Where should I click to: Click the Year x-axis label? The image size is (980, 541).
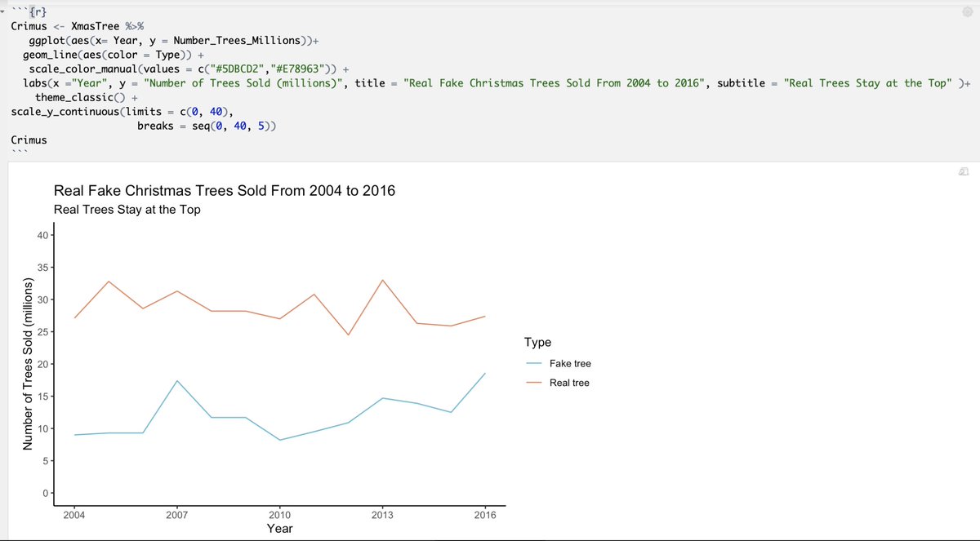pos(279,528)
